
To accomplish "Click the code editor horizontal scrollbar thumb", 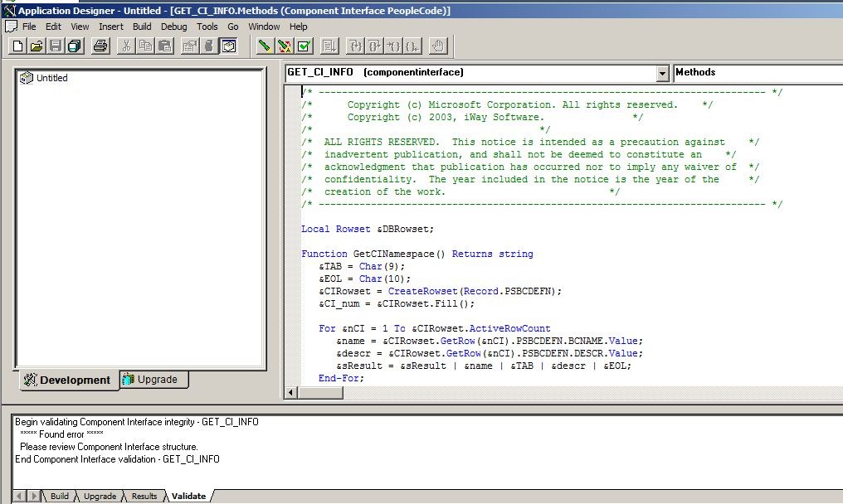I will click(320, 393).
